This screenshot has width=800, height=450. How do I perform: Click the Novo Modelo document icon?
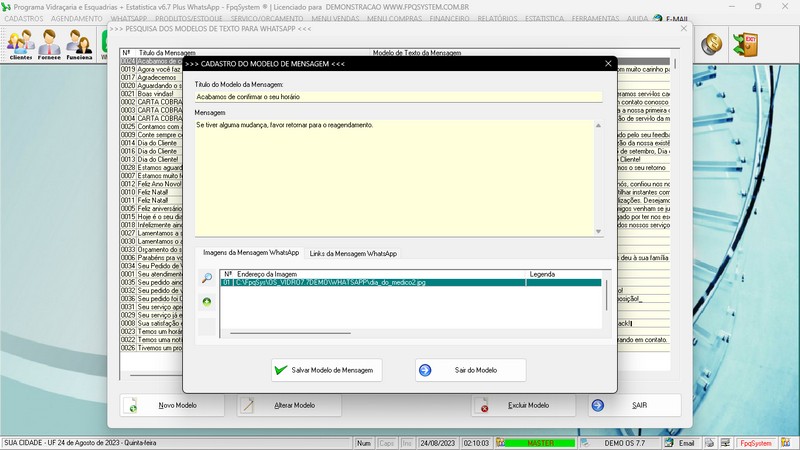(132, 405)
